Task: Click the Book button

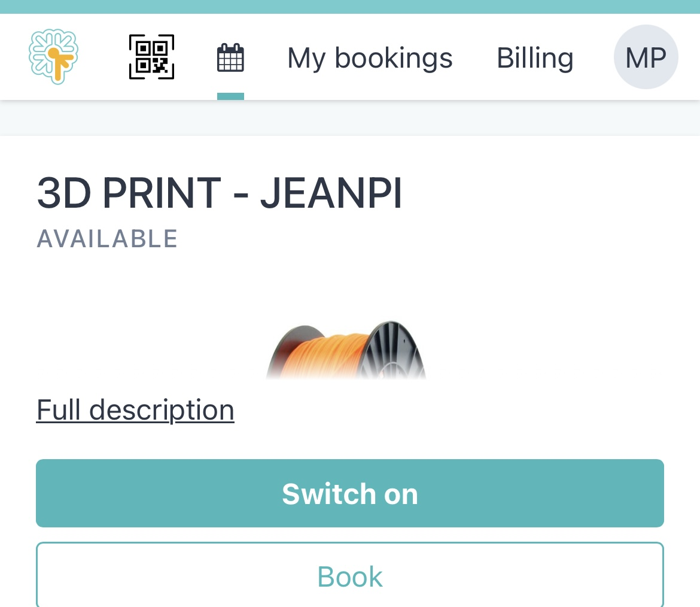Action: tap(350, 575)
